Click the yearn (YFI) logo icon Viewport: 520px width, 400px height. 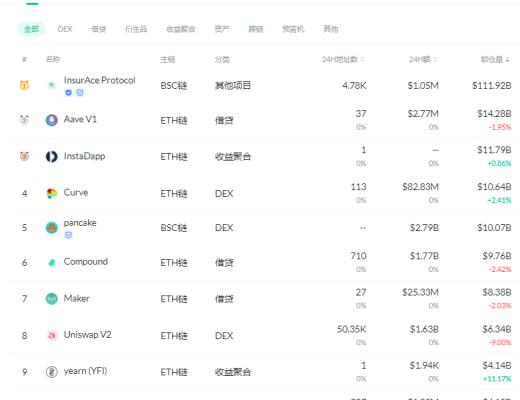pyautogui.click(x=52, y=371)
